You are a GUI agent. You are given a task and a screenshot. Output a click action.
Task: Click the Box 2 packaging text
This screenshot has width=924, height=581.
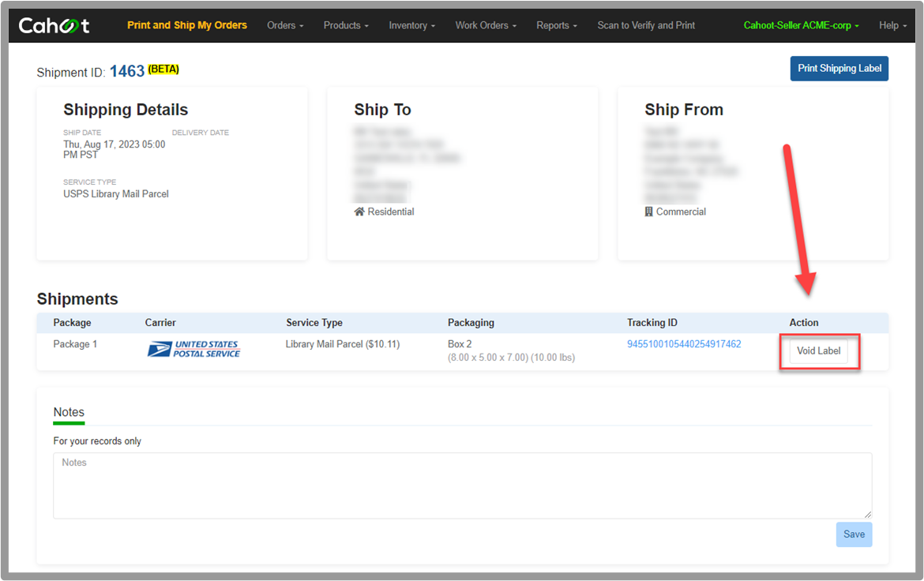coord(460,344)
